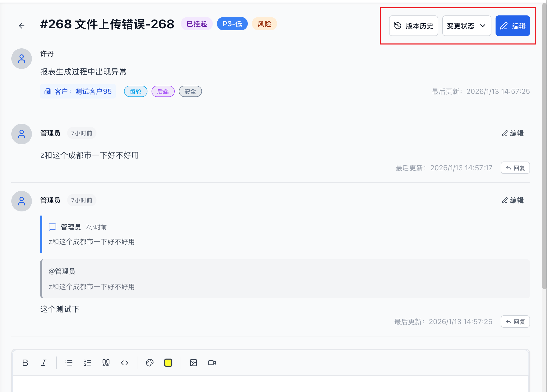Click the 后端 tag

click(x=163, y=92)
